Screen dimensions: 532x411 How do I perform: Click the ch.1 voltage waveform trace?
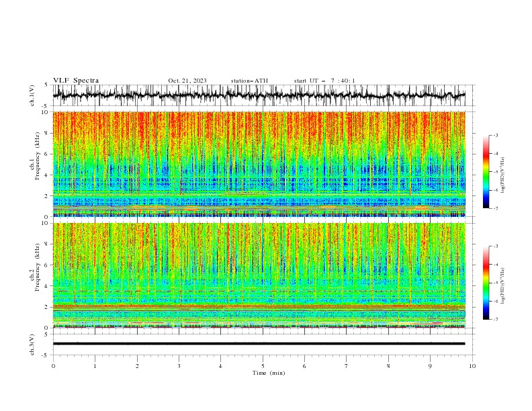pos(259,95)
